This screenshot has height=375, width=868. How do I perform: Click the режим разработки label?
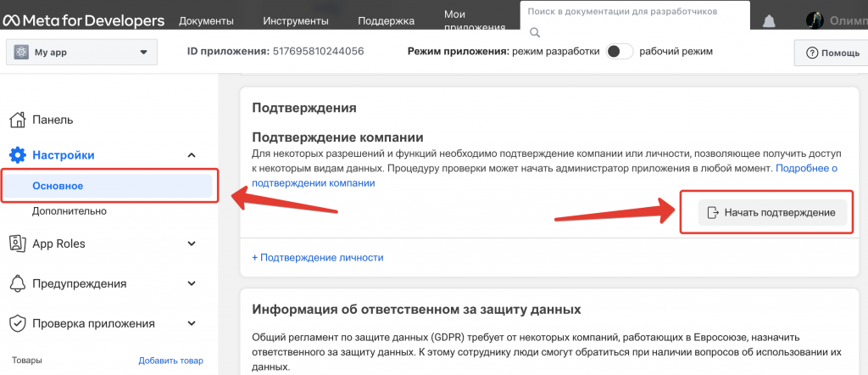coord(556,52)
